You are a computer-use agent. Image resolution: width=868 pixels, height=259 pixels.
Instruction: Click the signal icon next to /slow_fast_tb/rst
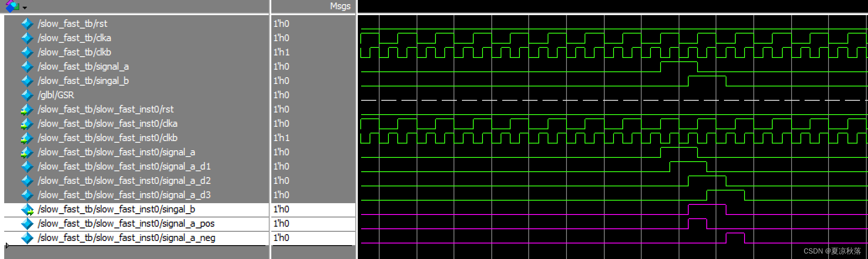coord(27,24)
